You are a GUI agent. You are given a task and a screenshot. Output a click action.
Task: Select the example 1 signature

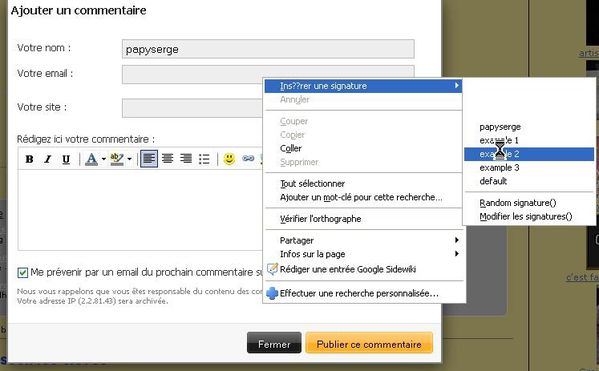[x=529, y=141]
